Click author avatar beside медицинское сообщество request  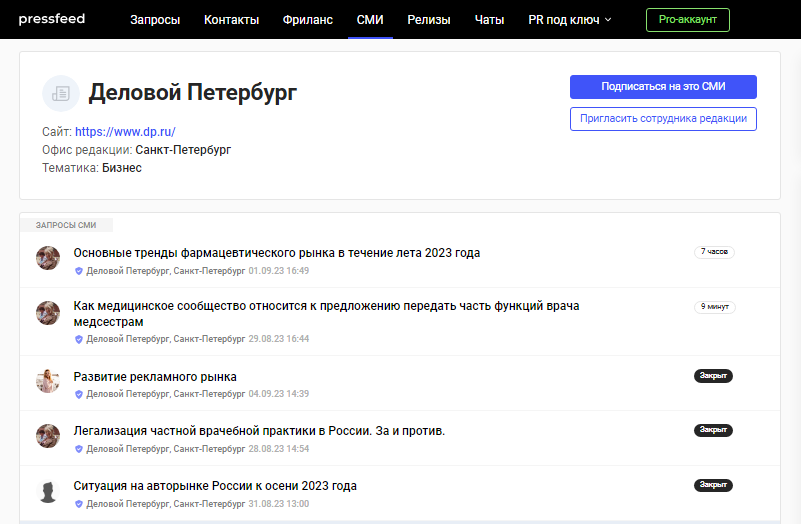click(48, 313)
